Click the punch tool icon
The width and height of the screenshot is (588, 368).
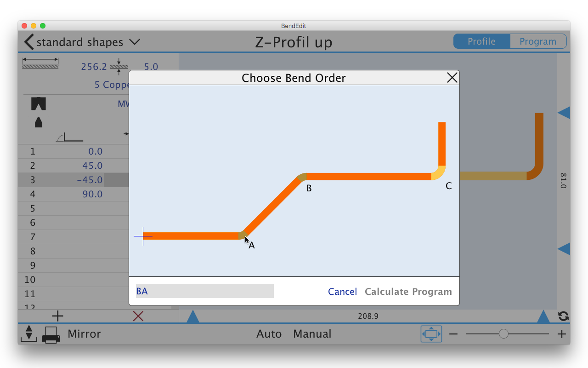[39, 122]
